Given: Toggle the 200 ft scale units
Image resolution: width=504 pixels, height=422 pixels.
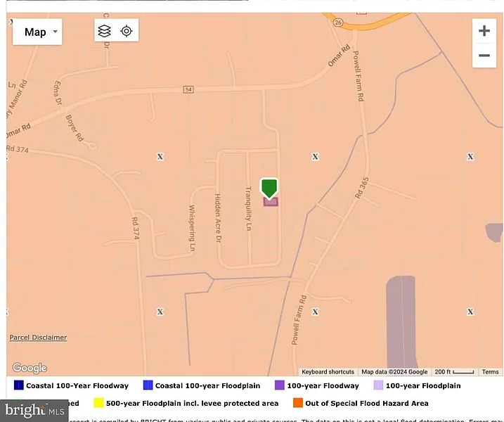Looking at the screenshot, I should pyautogui.click(x=454, y=372).
